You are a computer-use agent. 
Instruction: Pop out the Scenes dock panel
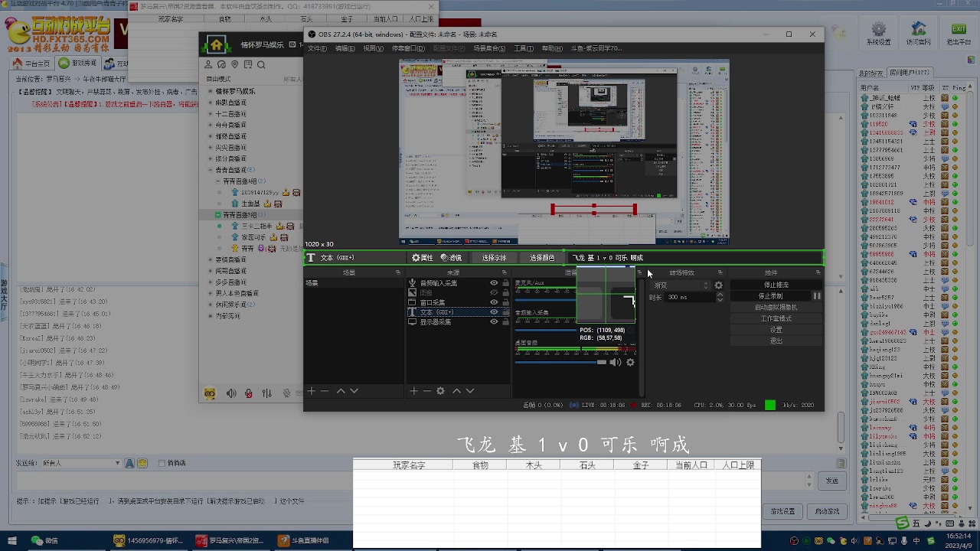[398, 272]
